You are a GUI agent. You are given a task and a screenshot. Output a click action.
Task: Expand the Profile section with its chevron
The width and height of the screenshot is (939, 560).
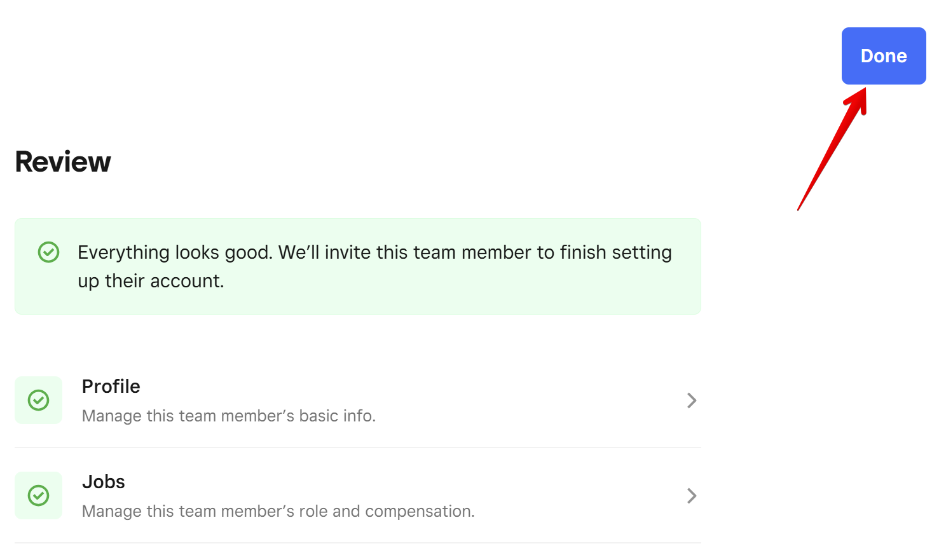(x=692, y=400)
